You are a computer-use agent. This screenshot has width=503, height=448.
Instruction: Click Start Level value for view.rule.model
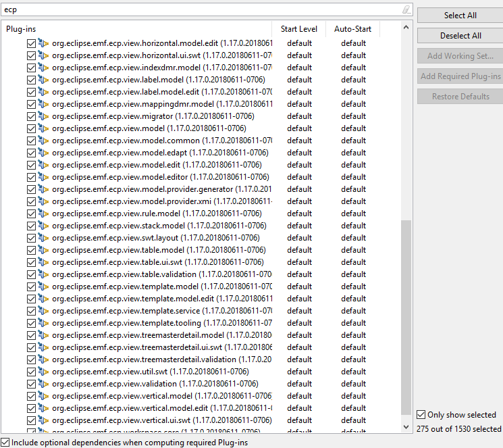(x=299, y=214)
